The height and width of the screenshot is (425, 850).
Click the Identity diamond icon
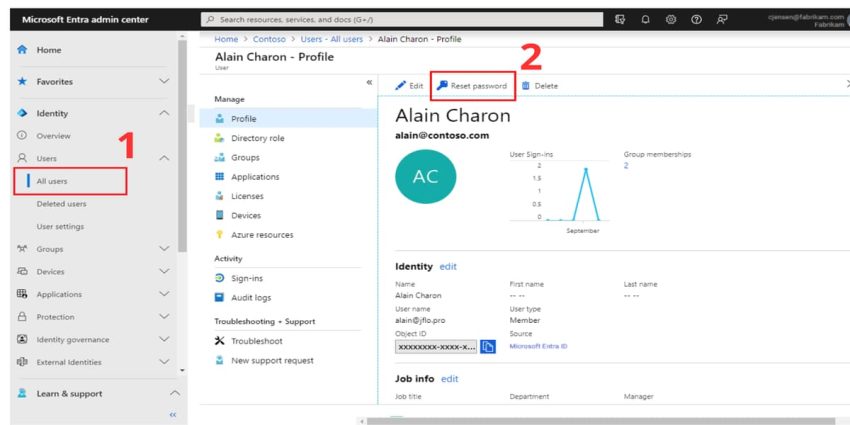pos(22,113)
